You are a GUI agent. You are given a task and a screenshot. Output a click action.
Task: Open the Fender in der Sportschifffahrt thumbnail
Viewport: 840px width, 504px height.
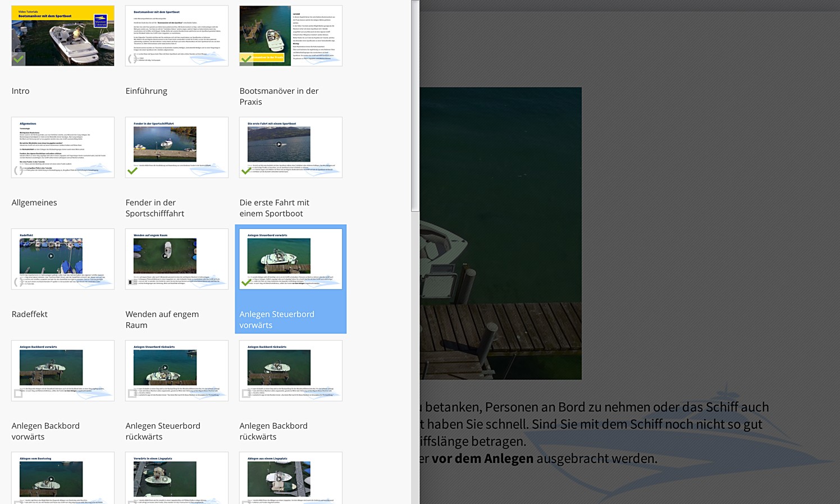[x=177, y=148]
